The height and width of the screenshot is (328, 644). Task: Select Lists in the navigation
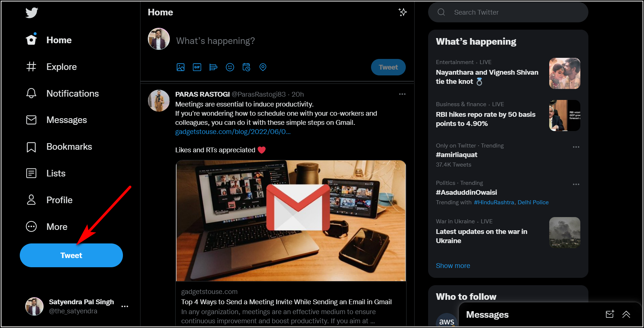tap(56, 173)
